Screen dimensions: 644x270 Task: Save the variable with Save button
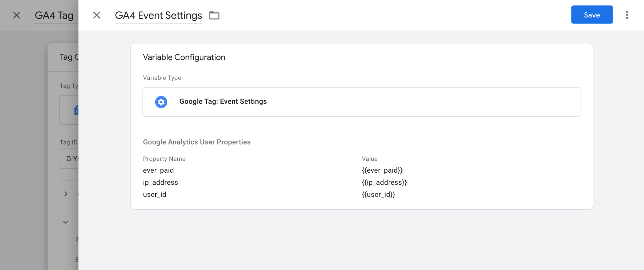pos(592,15)
